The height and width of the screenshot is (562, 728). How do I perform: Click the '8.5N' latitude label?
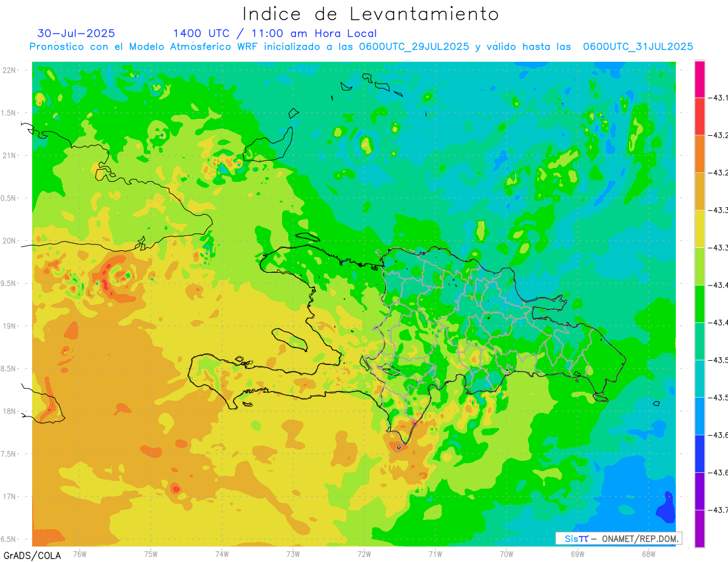click(x=9, y=369)
